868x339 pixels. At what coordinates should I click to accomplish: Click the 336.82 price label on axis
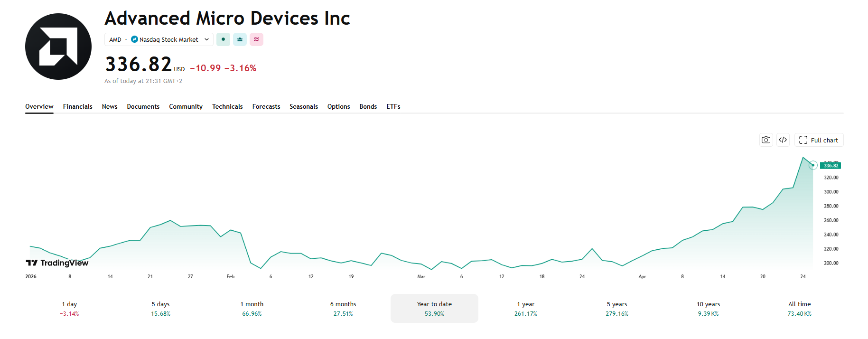pos(831,166)
